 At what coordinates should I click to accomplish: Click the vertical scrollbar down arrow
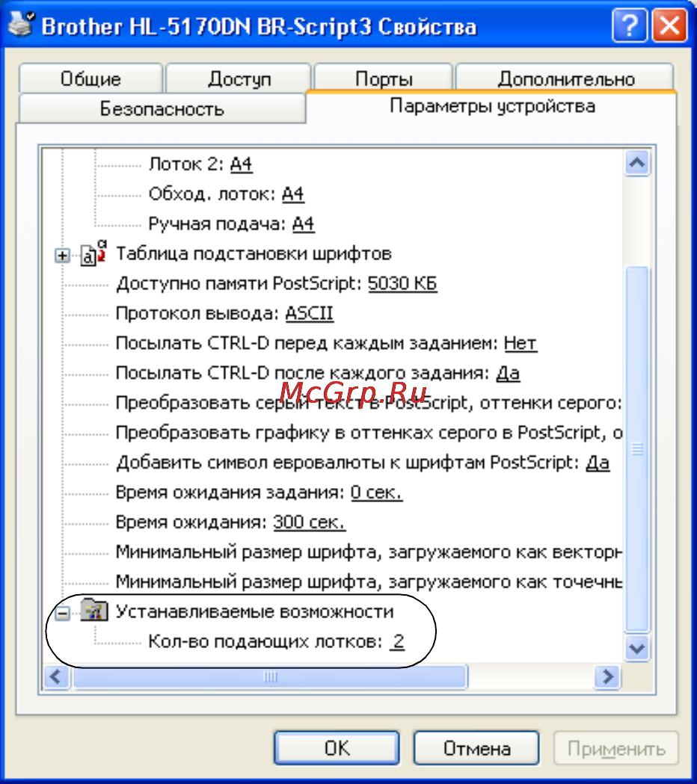coord(637,649)
